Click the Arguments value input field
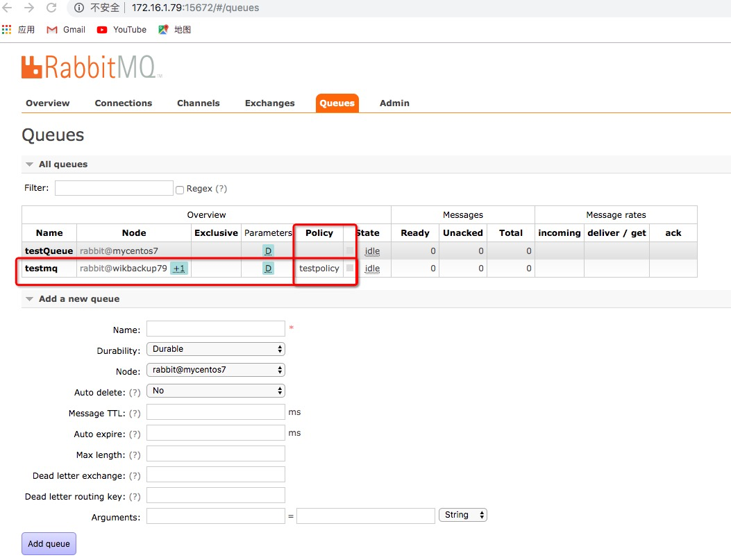731x560 pixels. tap(365, 516)
